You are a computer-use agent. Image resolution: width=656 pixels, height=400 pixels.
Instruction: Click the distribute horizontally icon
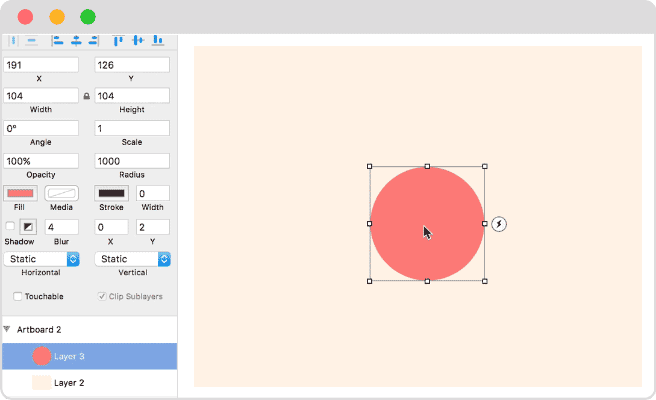coord(14,41)
